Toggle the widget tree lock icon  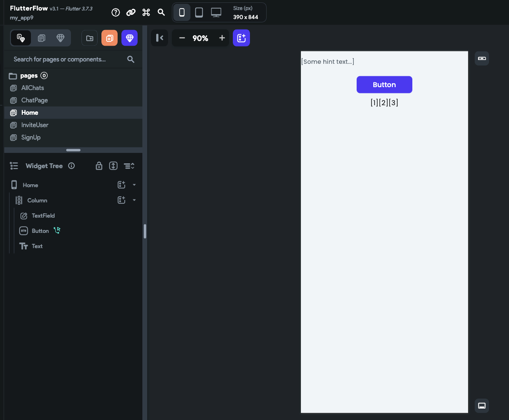pyautogui.click(x=99, y=166)
